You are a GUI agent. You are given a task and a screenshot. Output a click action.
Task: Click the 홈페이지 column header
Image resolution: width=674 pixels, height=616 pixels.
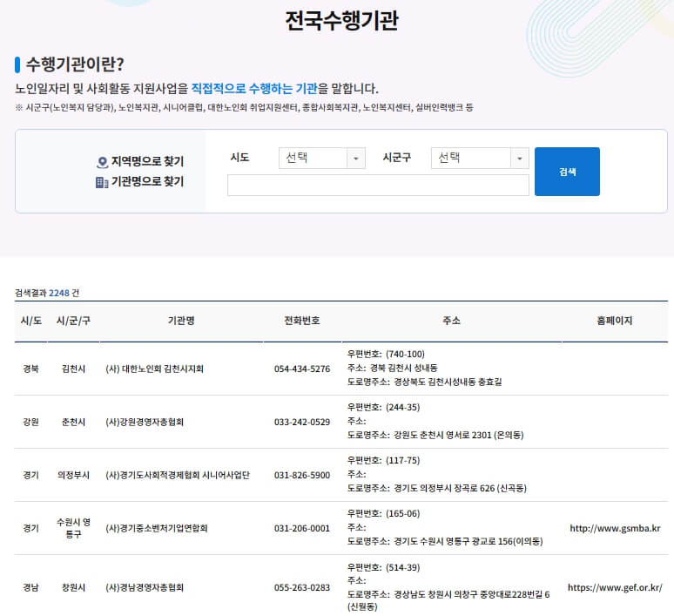click(x=615, y=321)
